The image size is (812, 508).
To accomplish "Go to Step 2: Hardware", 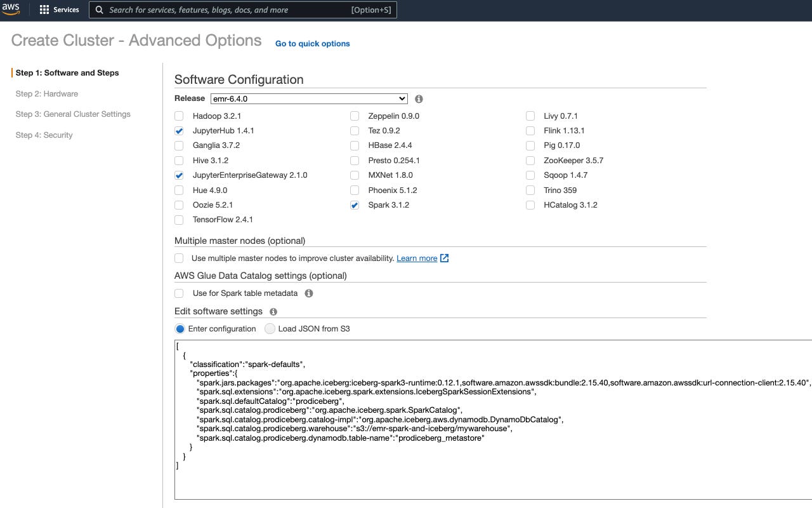I will [46, 93].
